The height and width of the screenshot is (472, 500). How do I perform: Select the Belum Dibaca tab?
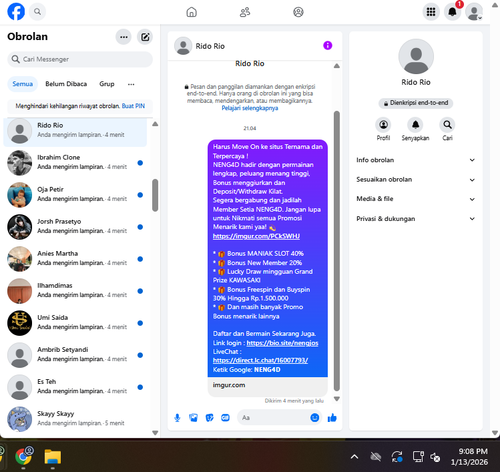[66, 84]
